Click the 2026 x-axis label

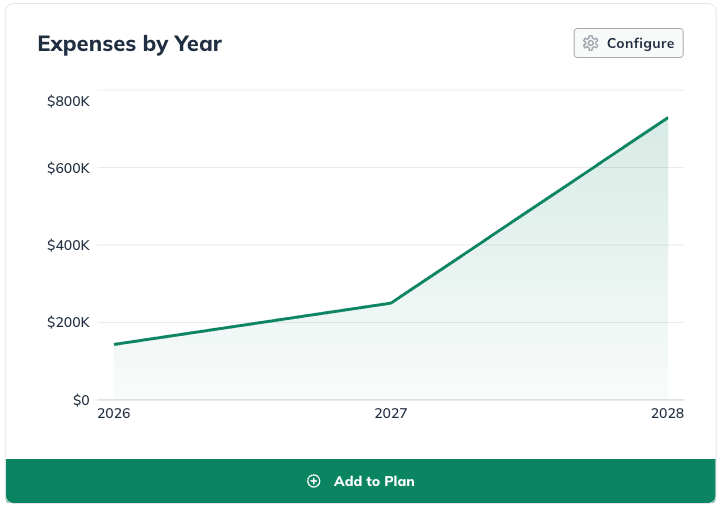[x=114, y=413]
